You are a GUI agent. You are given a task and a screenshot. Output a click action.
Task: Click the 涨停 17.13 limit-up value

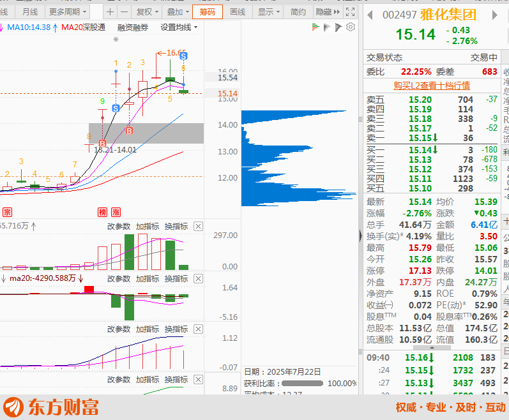tap(420, 271)
